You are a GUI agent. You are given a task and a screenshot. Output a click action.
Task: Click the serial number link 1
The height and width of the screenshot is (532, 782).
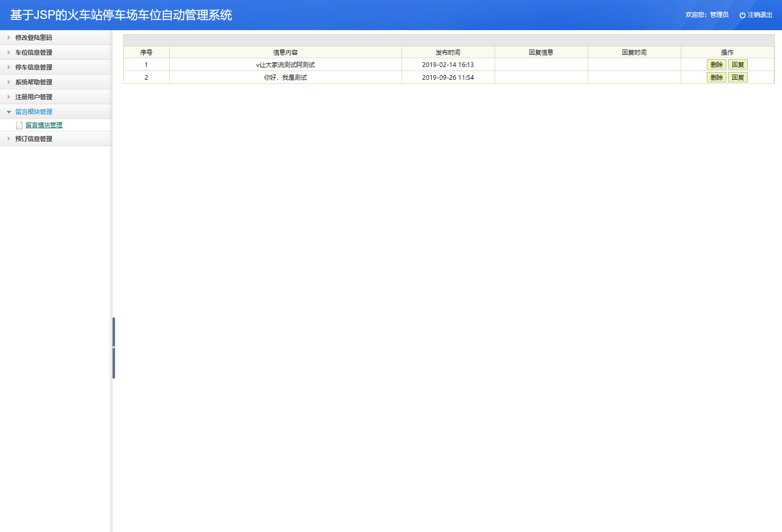[x=146, y=64]
